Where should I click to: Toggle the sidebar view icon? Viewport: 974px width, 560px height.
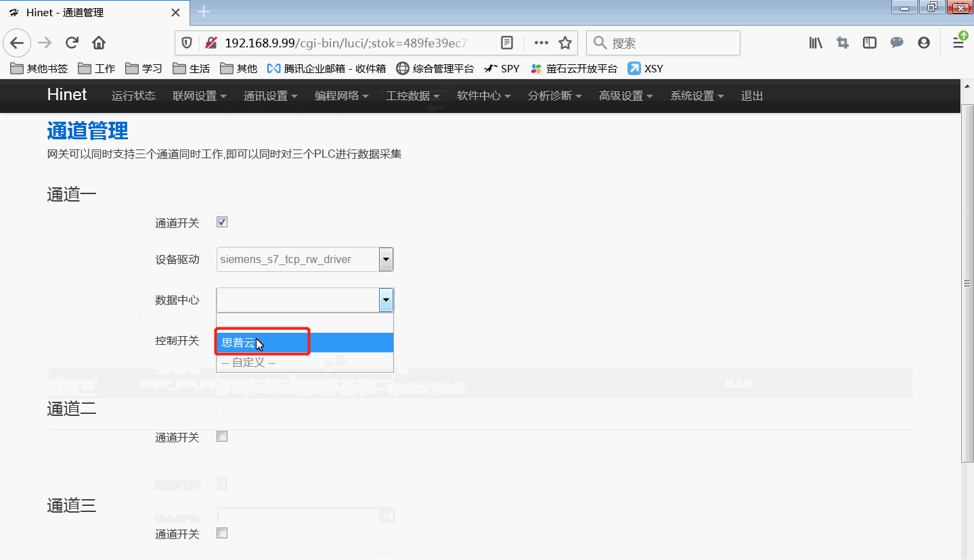870,43
